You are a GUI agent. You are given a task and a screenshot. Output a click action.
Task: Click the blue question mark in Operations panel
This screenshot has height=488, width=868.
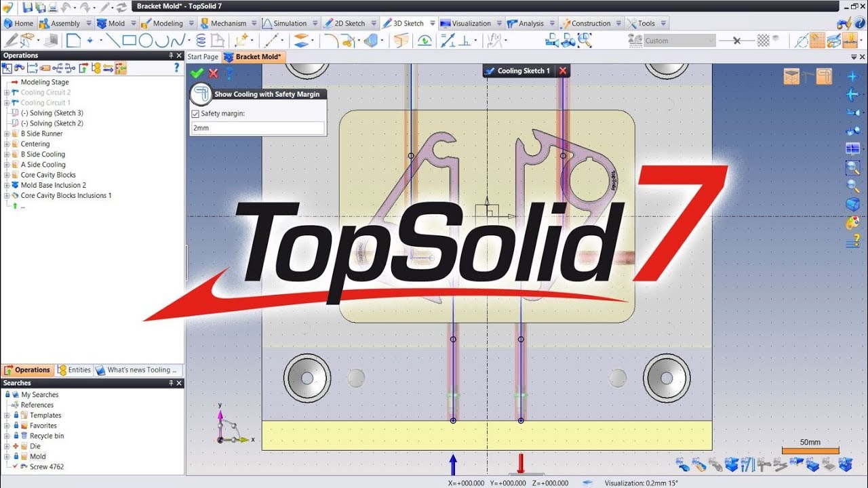(177, 68)
